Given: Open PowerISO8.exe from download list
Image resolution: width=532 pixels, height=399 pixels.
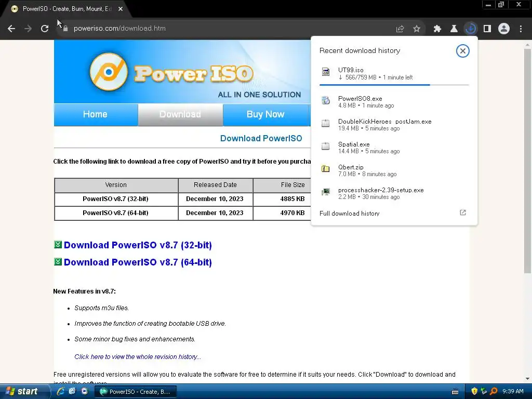Looking at the screenshot, I should 394,102.
